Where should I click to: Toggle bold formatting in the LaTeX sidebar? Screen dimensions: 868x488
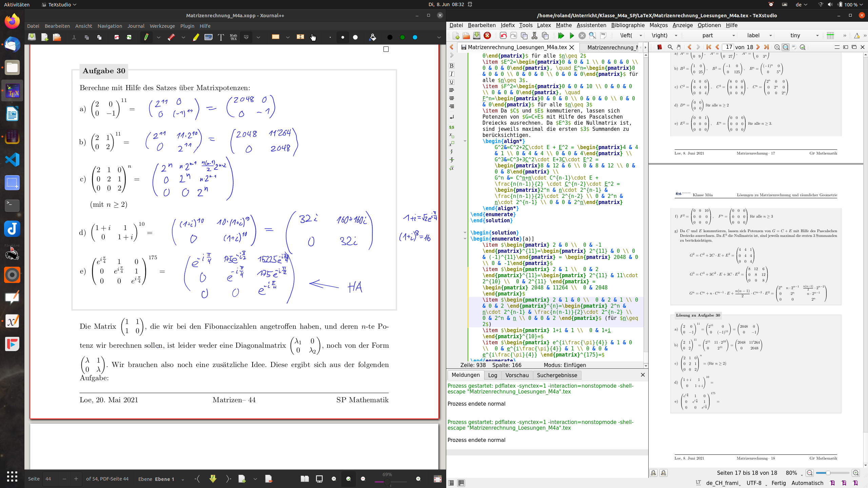pyautogui.click(x=452, y=66)
